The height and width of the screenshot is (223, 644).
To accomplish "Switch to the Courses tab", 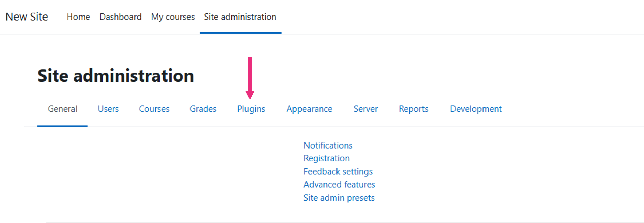I will (154, 109).
